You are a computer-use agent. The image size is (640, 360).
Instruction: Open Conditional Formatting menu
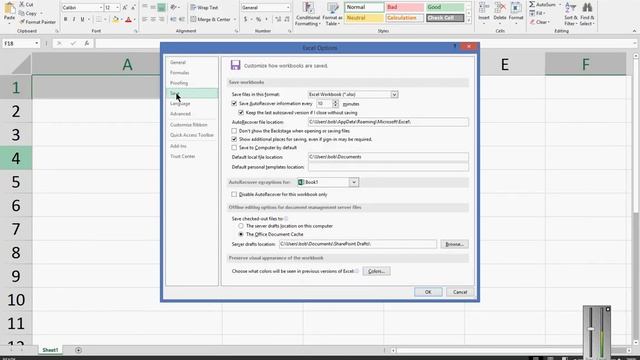point(308,14)
